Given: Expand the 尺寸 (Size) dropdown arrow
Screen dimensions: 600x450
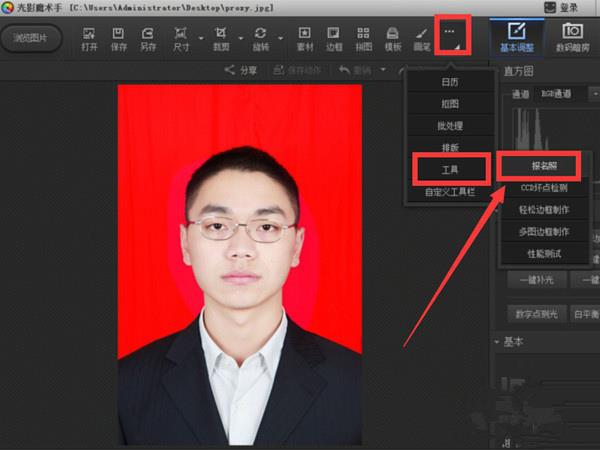Looking at the screenshot, I should click(x=201, y=41).
